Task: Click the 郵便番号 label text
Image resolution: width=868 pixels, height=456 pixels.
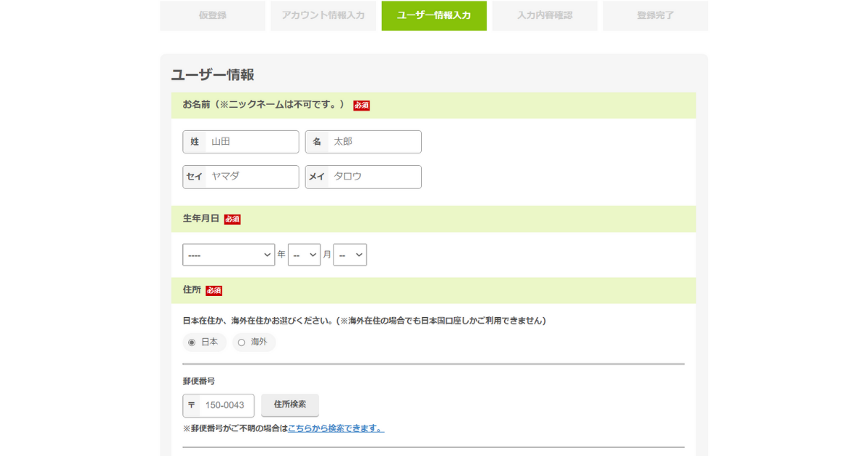Action: click(x=199, y=381)
